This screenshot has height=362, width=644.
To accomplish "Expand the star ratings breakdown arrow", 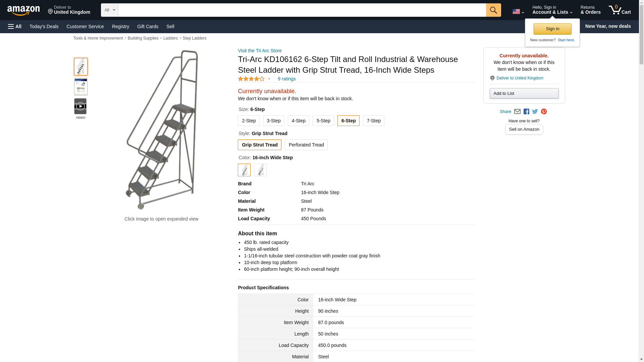I will pyautogui.click(x=269, y=79).
